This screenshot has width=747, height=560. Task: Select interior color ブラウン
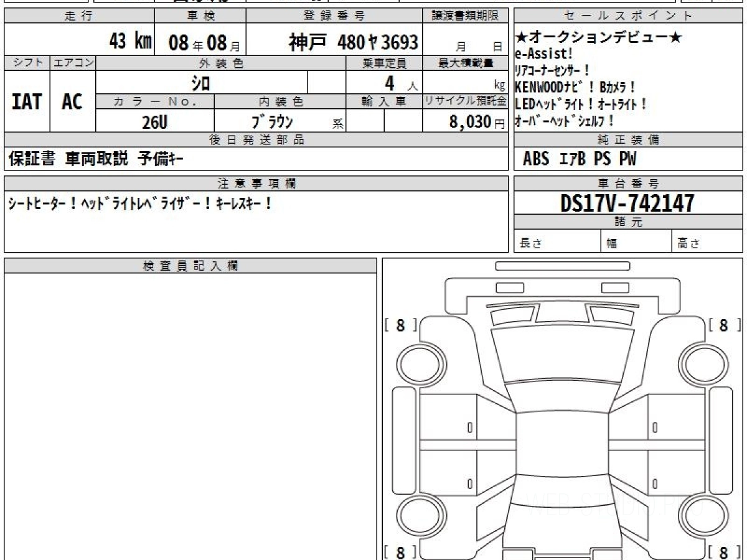[272, 121]
